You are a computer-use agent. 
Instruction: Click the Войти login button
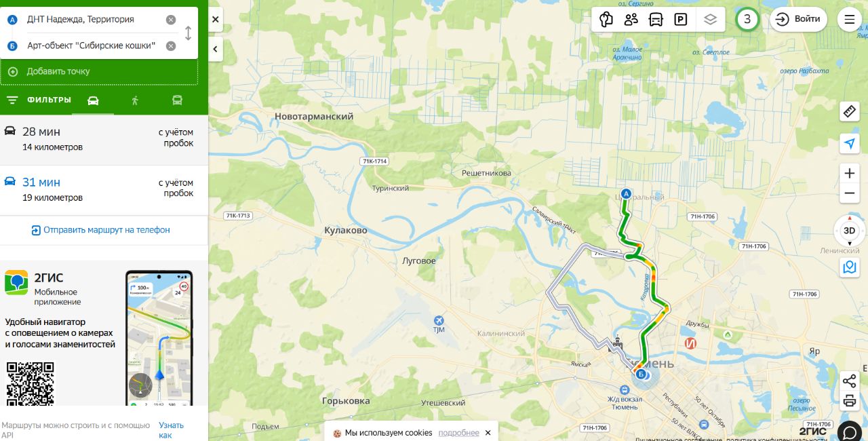point(798,19)
